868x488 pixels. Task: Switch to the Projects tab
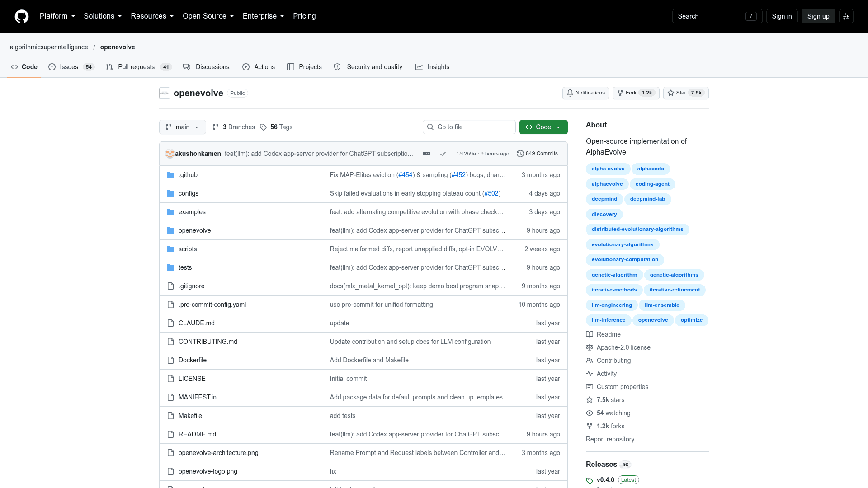point(305,67)
